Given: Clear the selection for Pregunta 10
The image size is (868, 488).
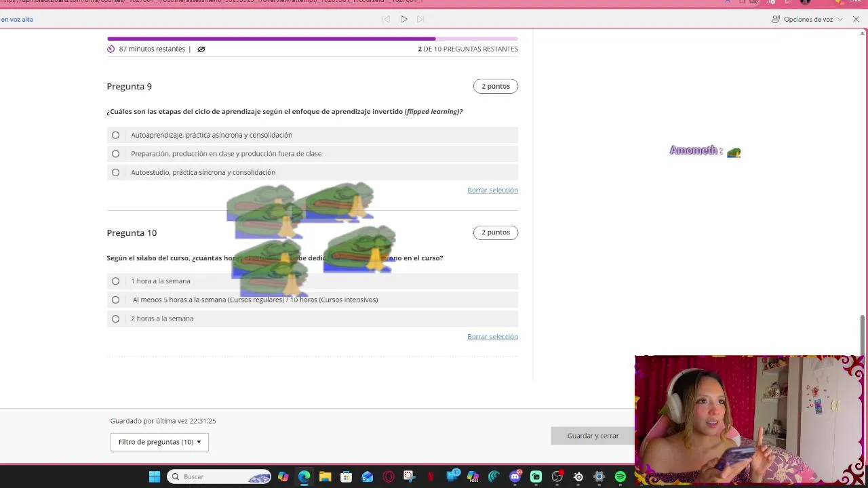Looking at the screenshot, I should click(492, 336).
